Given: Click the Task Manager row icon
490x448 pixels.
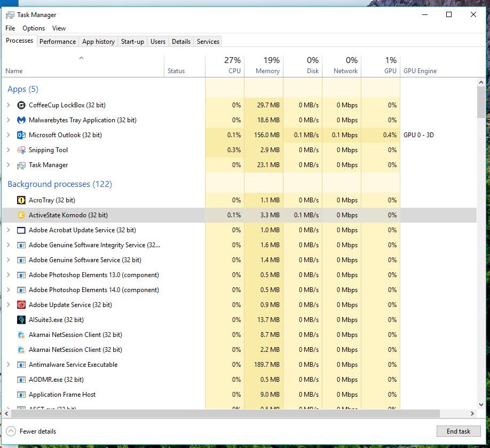Looking at the screenshot, I should point(21,165).
